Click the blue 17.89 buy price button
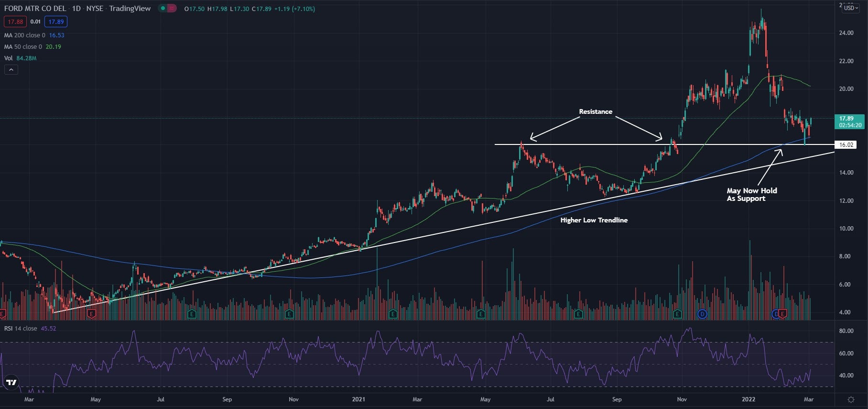868x409 pixels. tap(56, 22)
